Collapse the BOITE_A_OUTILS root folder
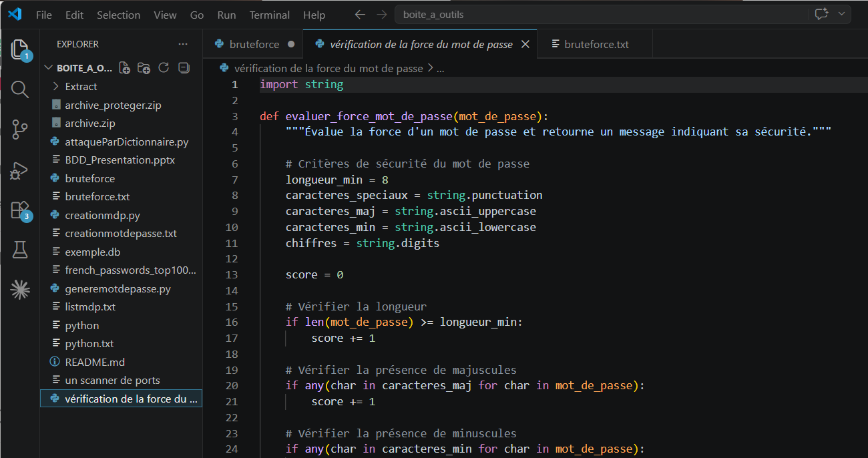 [48, 68]
